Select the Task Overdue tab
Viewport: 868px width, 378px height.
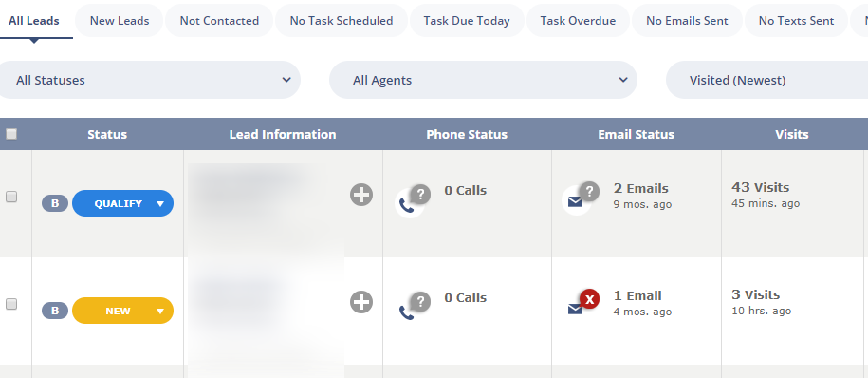[578, 21]
